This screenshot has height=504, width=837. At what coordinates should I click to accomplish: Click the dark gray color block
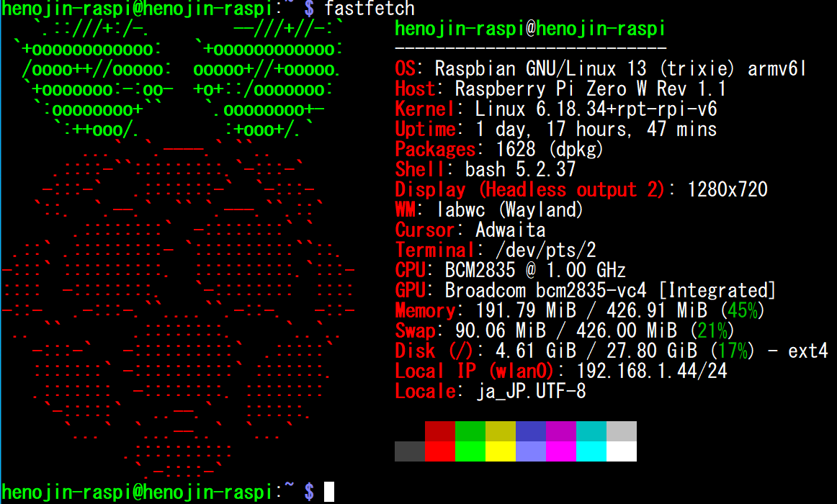tap(410, 451)
